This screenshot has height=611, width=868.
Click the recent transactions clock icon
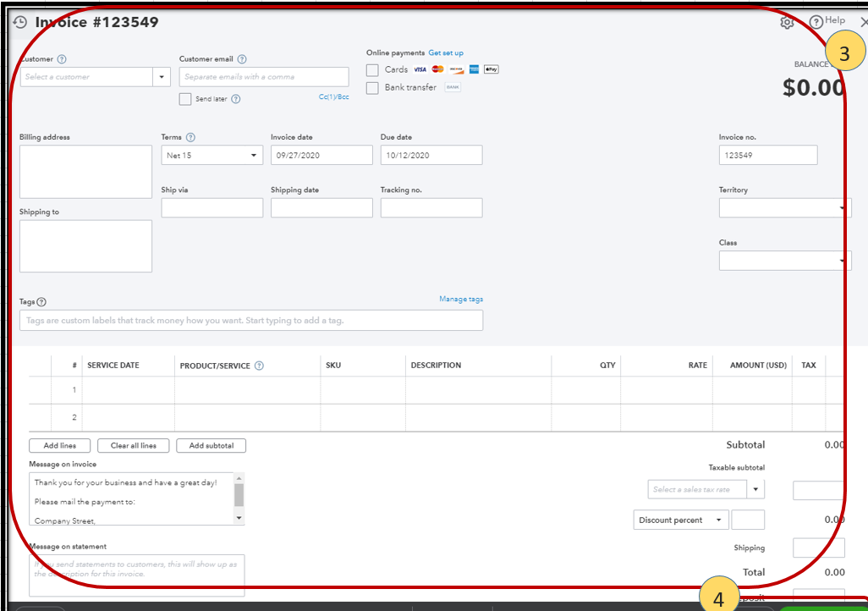coord(20,23)
